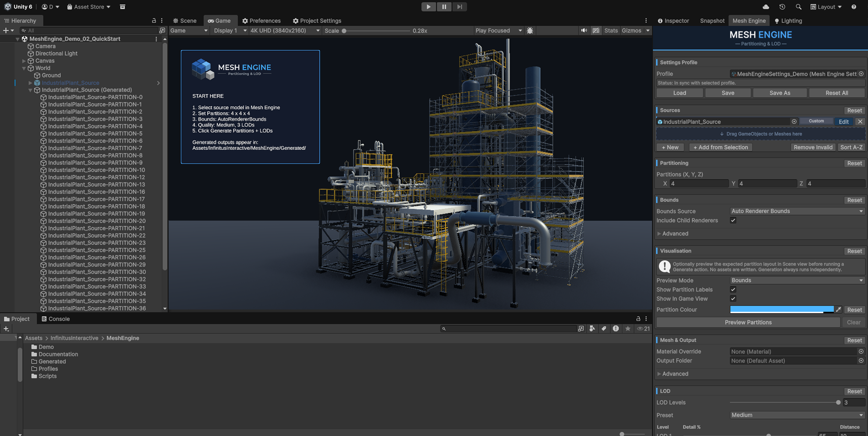
Task: Open scene search window icon in Hierarchy
Action: 162,30
